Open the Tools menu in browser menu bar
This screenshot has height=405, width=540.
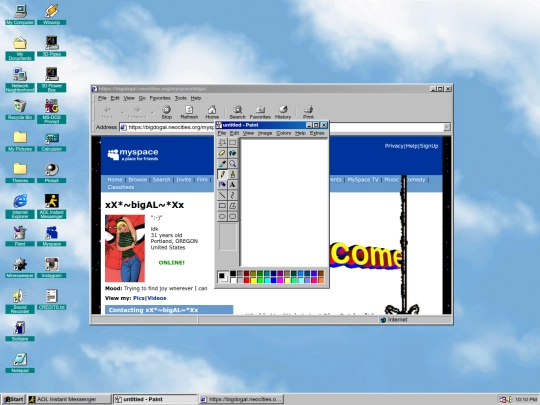pos(180,98)
